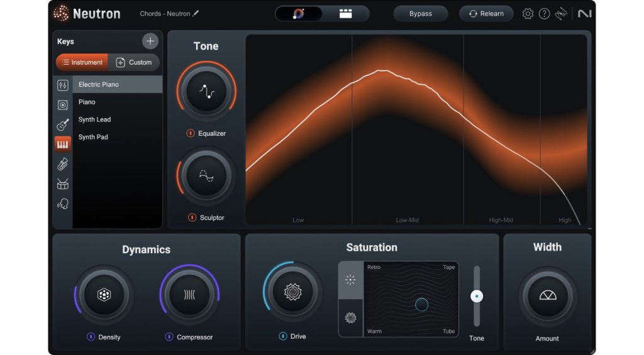Click the crossed-arrows icon beside help
Screen dimensions: 644x355
tap(560, 14)
